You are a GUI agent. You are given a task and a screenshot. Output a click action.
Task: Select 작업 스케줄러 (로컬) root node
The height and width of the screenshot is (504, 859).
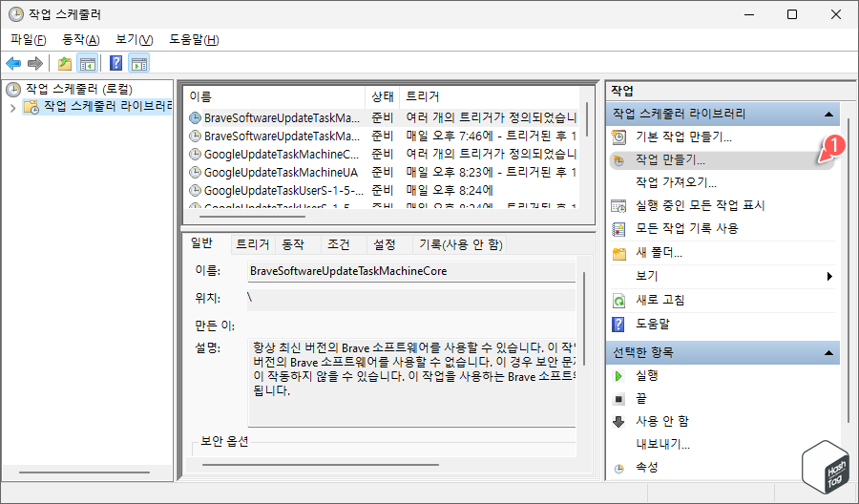coord(78,89)
